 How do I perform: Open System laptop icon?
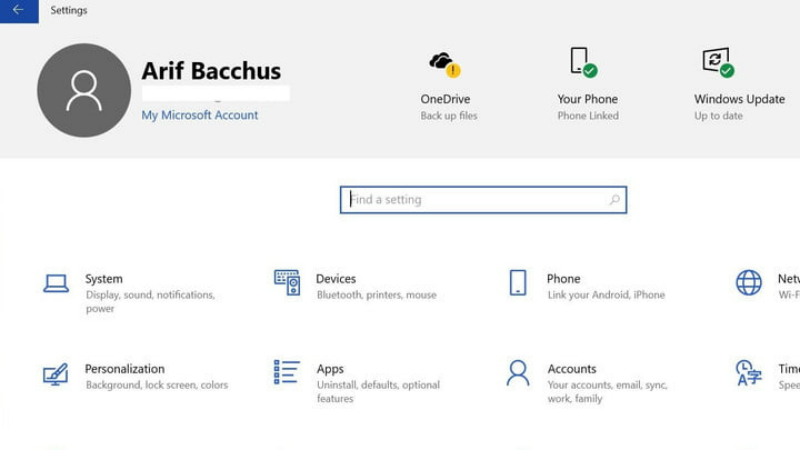click(x=56, y=283)
